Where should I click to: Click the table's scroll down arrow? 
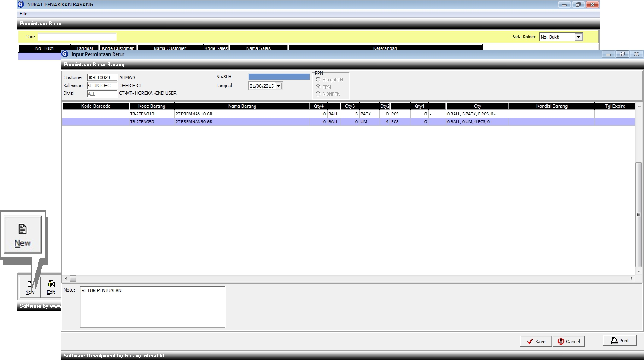click(x=639, y=271)
